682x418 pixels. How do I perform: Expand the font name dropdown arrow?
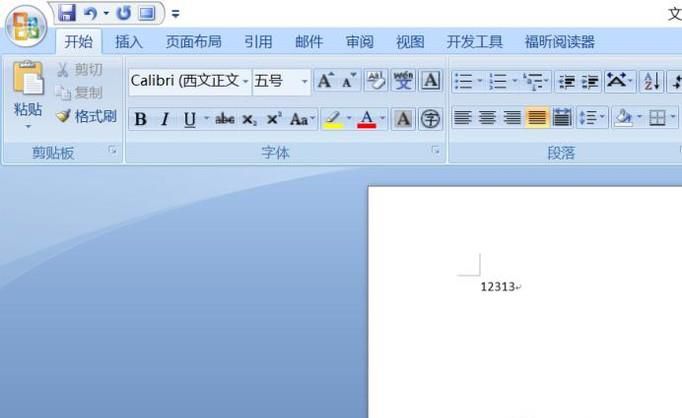[246, 81]
